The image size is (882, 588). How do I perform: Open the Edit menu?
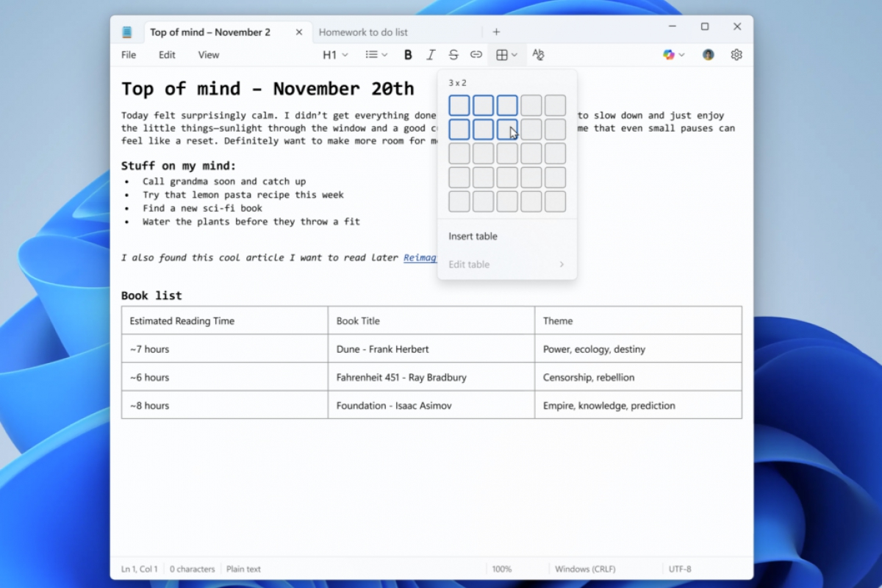click(167, 54)
